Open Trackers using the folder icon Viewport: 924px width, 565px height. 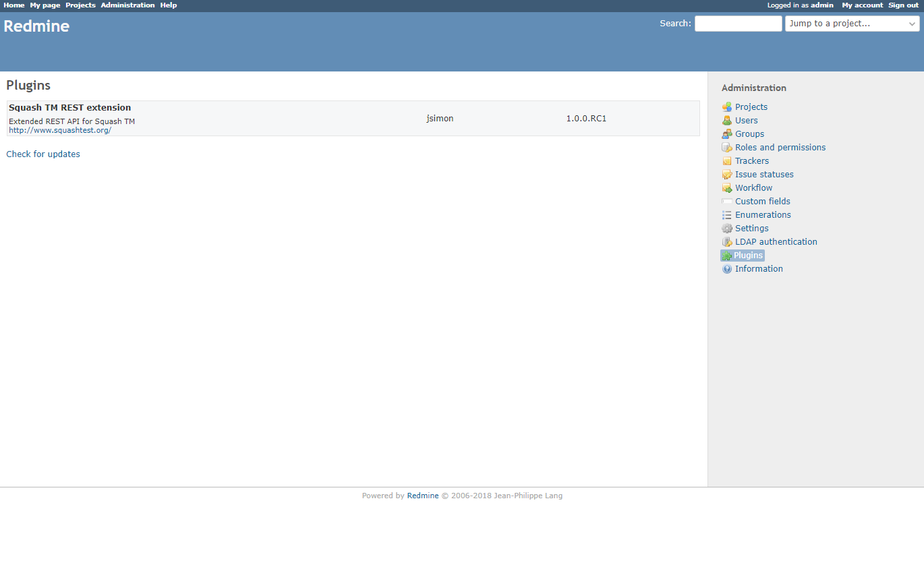pos(727,160)
